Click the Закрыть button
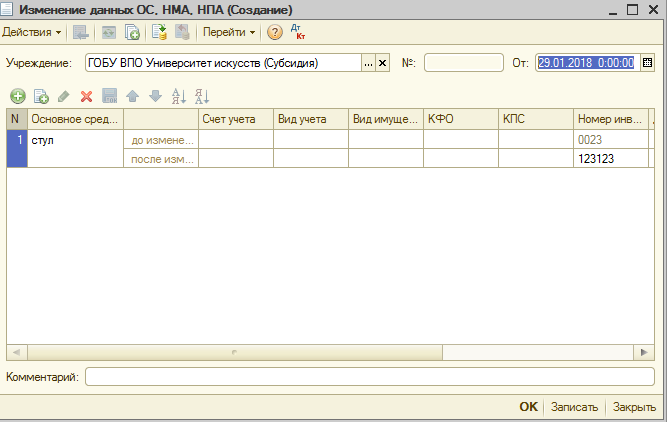The image size is (667, 422). (634, 407)
